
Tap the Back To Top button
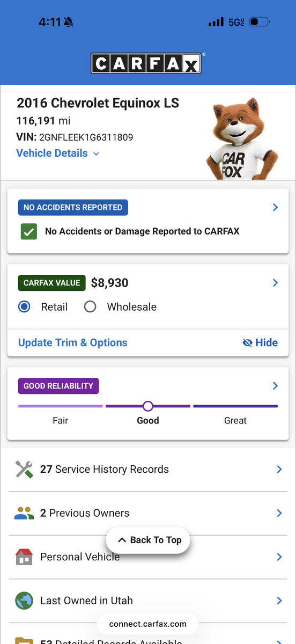[148, 540]
